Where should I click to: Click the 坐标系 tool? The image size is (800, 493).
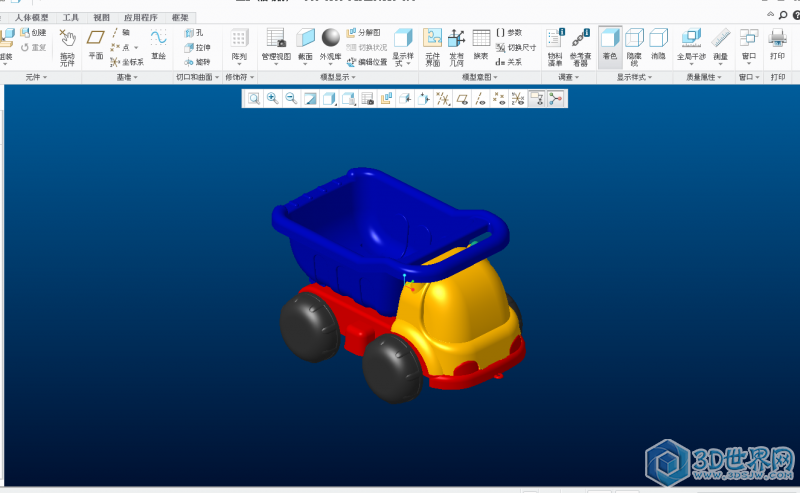pyautogui.click(x=127, y=62)
